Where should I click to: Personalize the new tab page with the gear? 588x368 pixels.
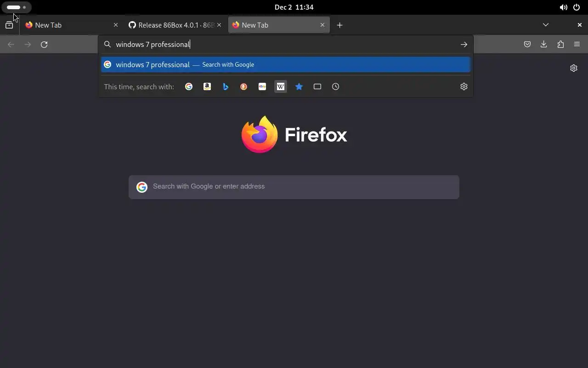point(574,68)
